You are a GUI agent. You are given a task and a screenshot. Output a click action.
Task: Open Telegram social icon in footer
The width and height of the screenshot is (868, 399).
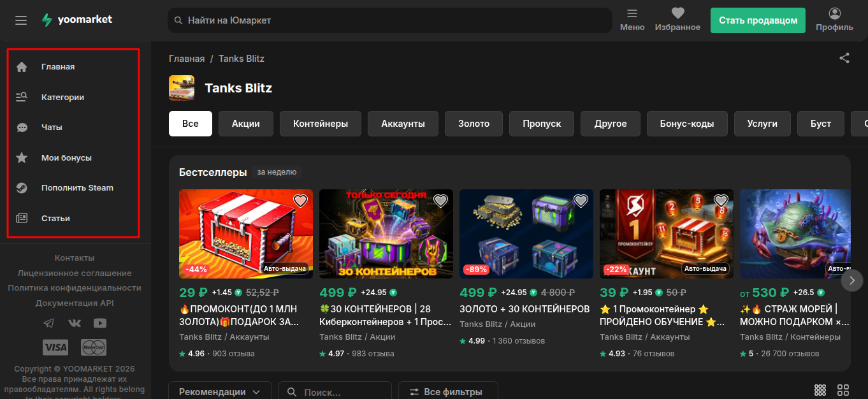[49, 323]
